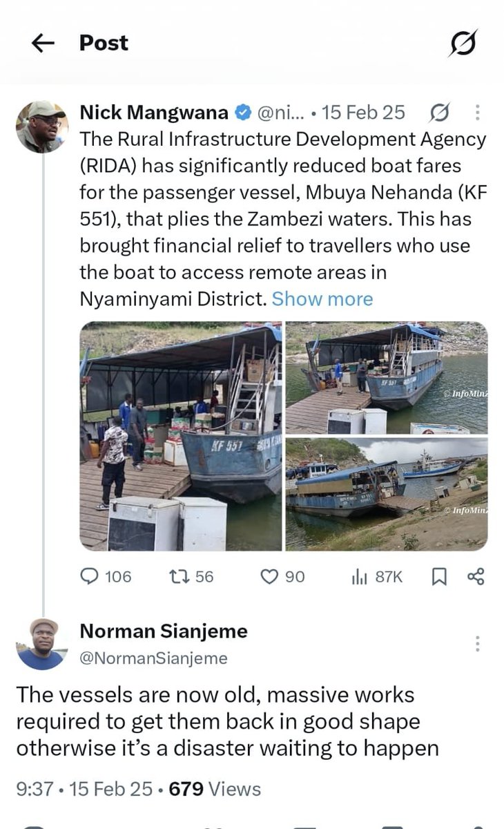This screenshot has height=829, width=504.
Task: View the top-right boat dock photo
Action: pyautogui.click(x=387, y=378)
